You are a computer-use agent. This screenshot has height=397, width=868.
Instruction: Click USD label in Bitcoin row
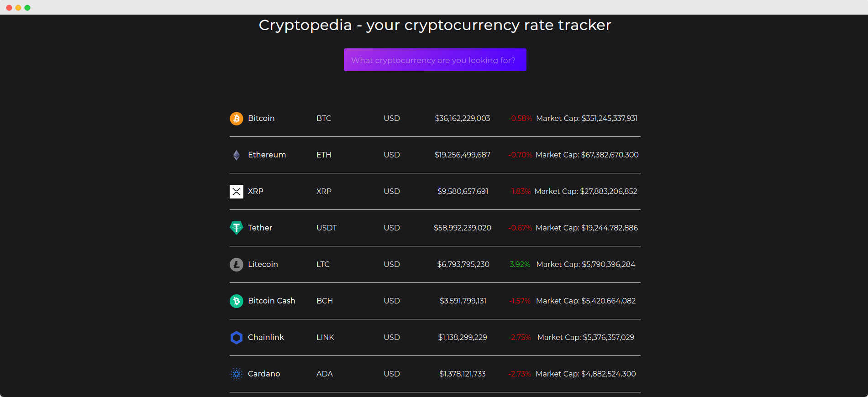pos(392,118)
